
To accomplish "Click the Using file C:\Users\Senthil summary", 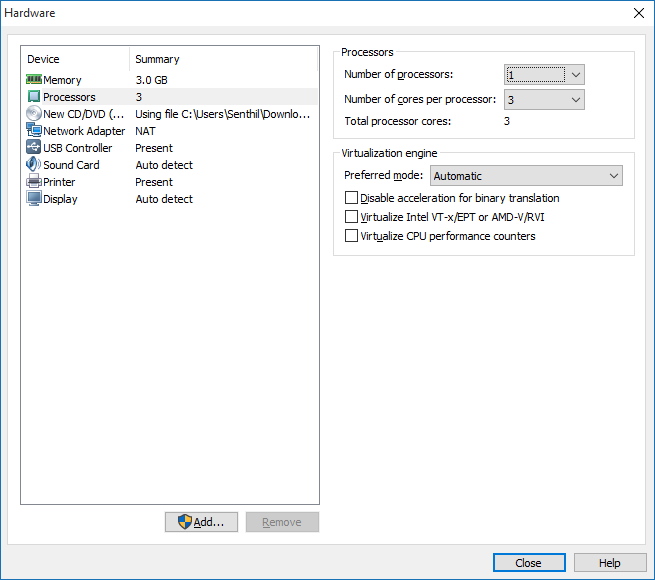I will (223, 114).
